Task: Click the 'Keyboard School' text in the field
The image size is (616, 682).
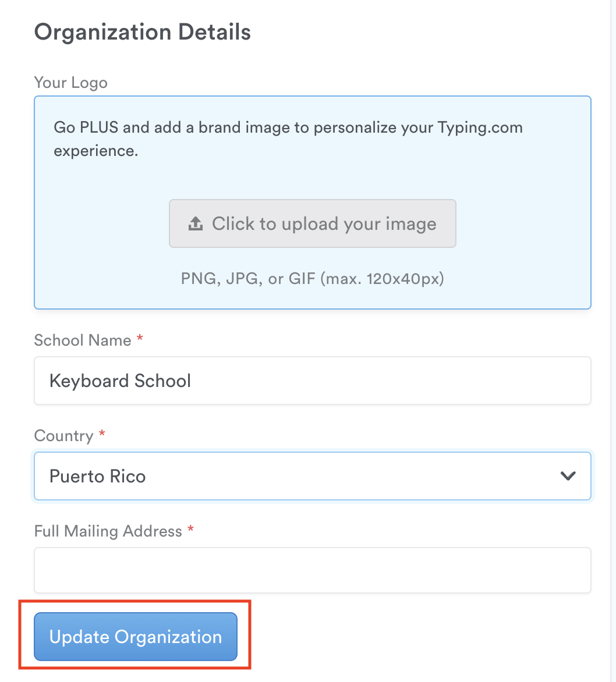Action: pos(121,381)
